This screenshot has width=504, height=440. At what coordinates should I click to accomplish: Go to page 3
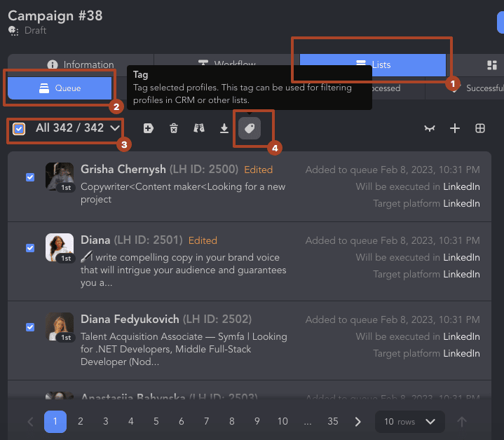tap(105, 422)
